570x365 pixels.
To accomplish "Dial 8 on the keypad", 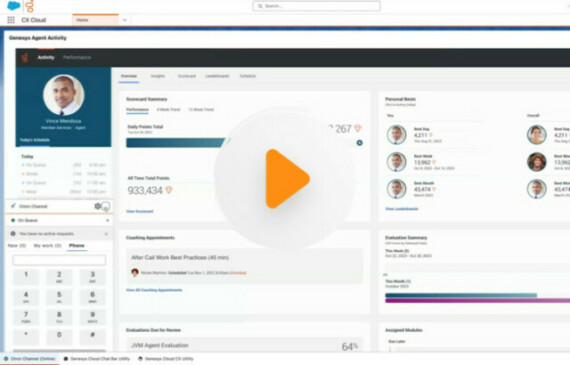I will [59, 317].
